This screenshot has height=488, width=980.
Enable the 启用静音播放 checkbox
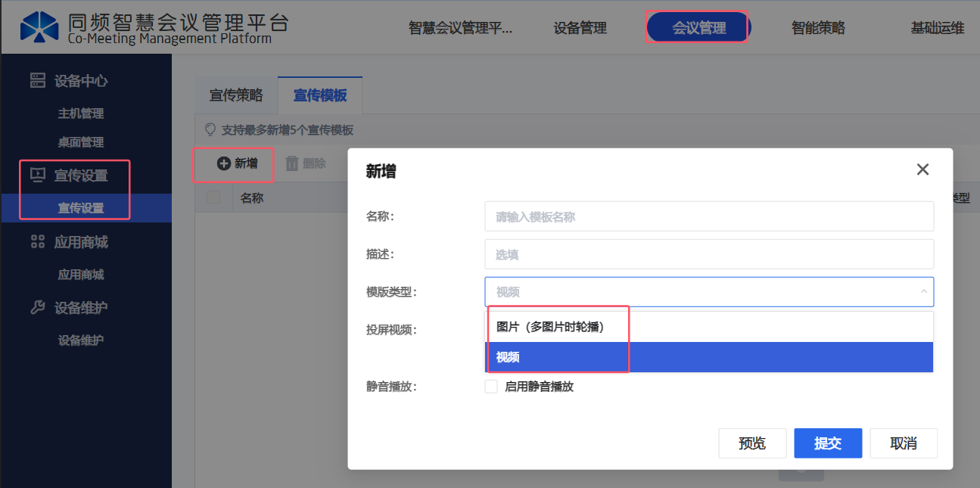coord(491,387)
